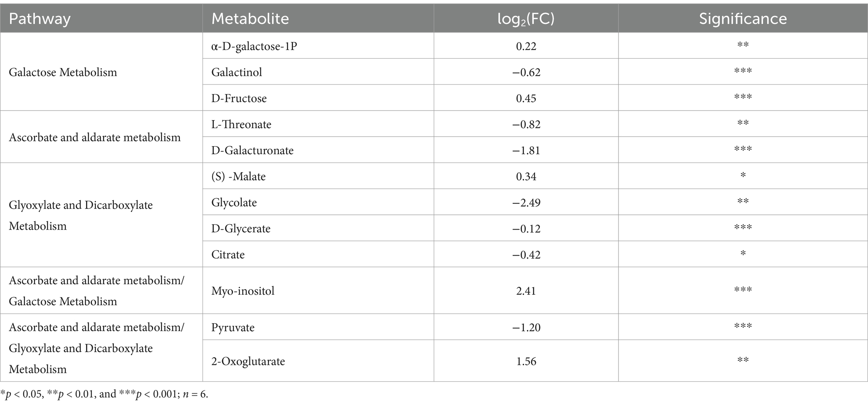Select the Galactose Metabolism pathway cell

pos(101,72)
